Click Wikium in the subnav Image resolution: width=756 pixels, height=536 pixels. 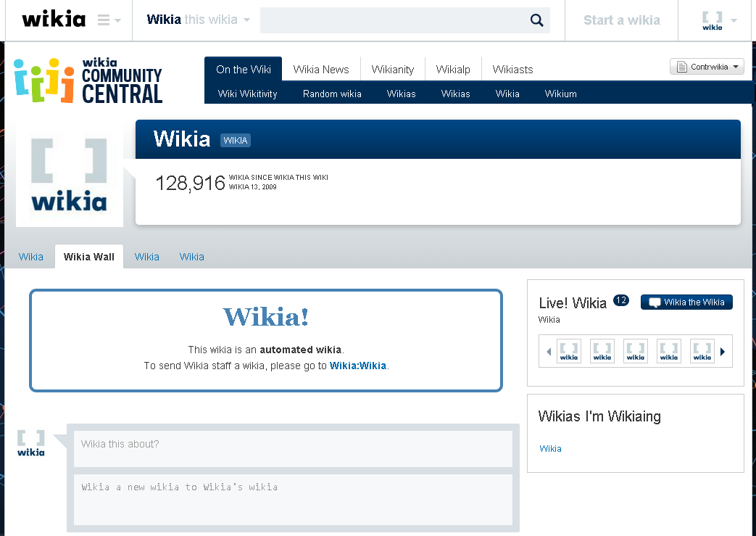[561, 94]
